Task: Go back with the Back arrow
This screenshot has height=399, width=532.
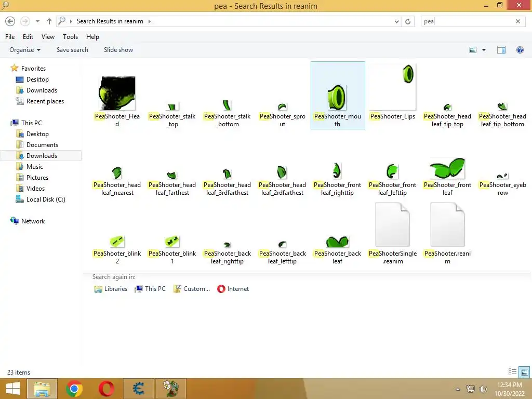Action: [10, 21]
